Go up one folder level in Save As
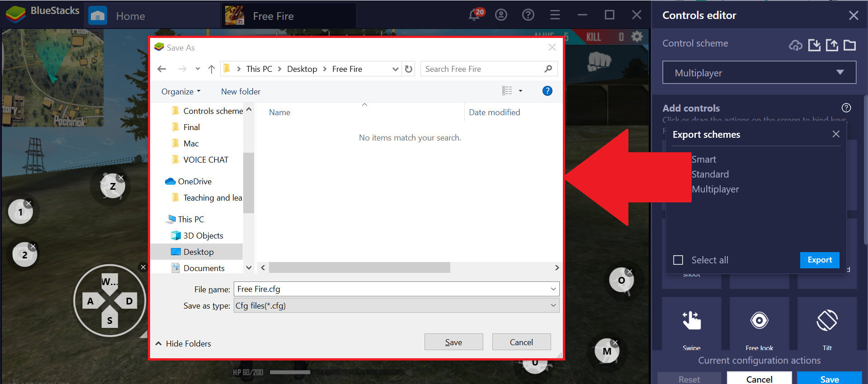Screen dimensions: 868x384 pos(212,69)
